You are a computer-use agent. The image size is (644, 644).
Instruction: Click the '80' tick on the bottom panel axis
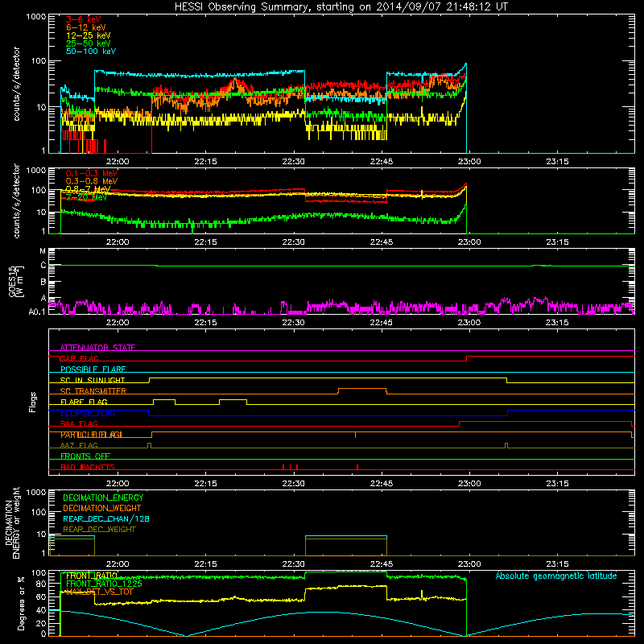point(41,584)
